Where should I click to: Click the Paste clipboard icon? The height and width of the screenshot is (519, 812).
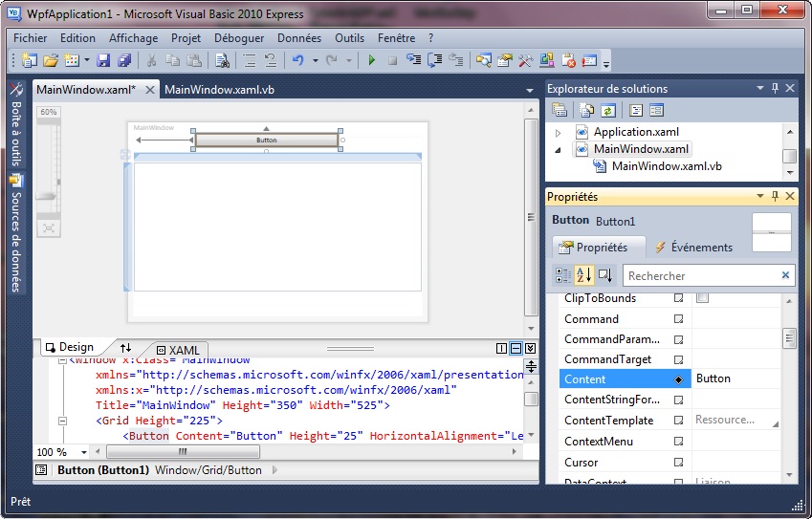(194, 60)
